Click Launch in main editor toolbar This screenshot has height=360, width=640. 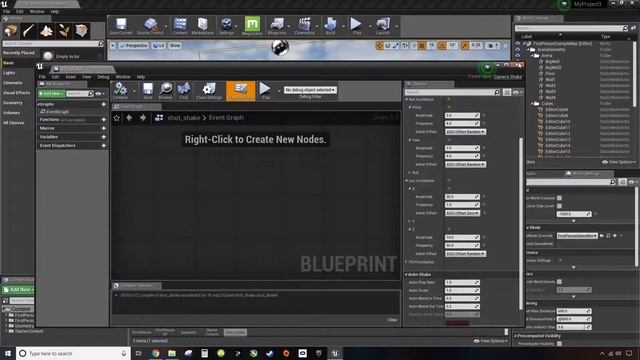(383, 26)
